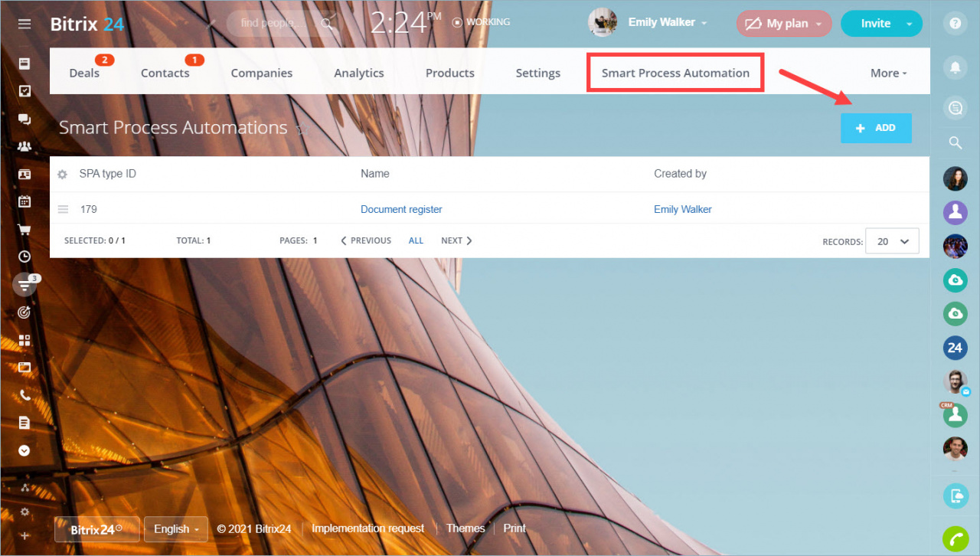Expand the English language selector
The height and width of the screenshot is (556, 980).
click(x=176, y=529)
